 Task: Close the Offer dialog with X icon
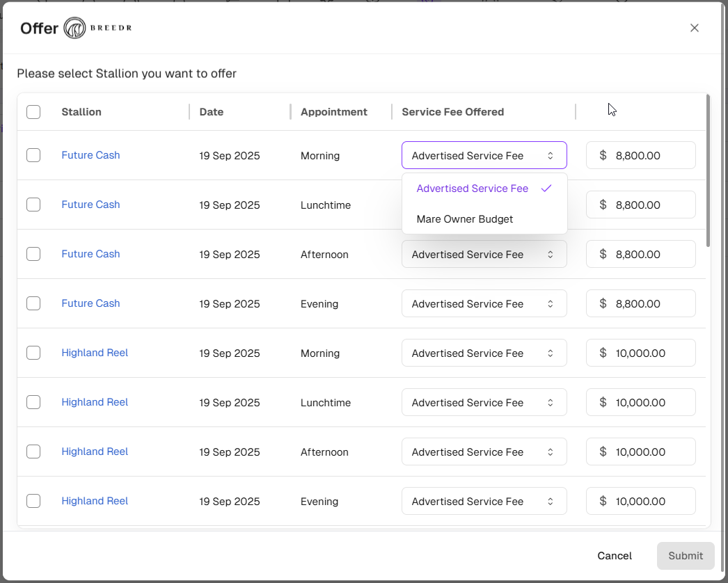pyautogui.click(x=694, y=28)
